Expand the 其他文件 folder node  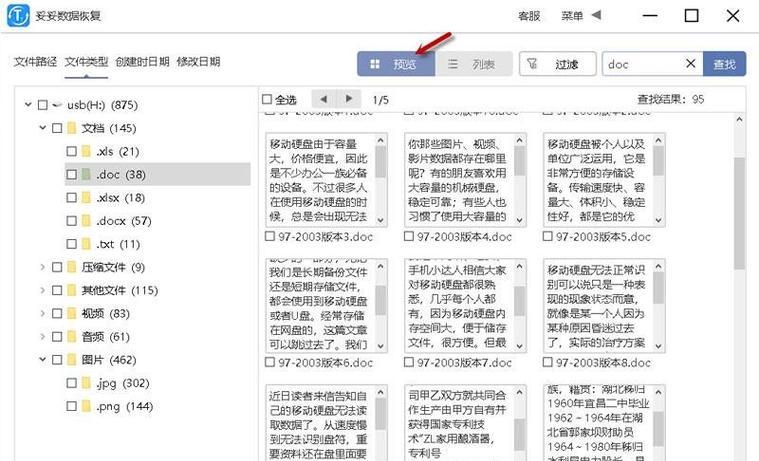point(43,291)
